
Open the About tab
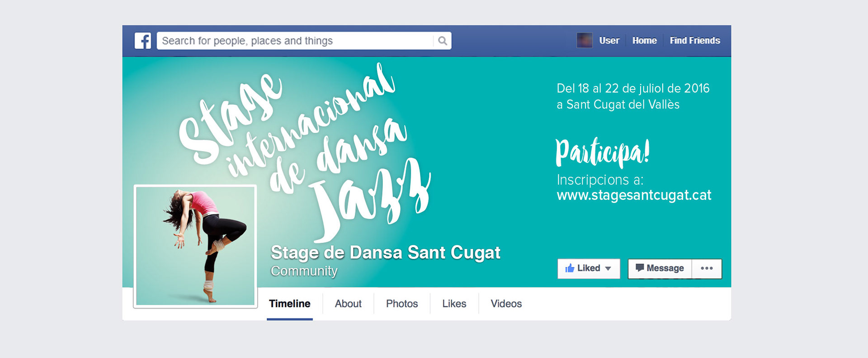tap(348, 304)
